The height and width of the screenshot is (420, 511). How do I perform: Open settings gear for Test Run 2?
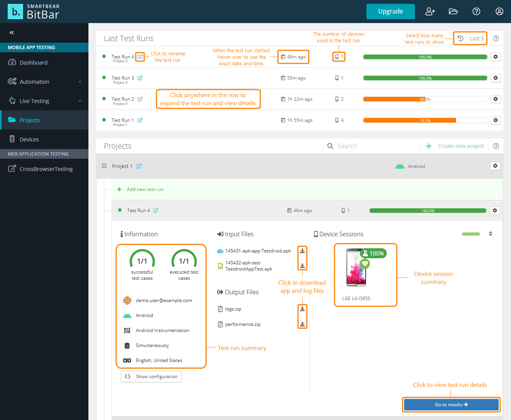tap(495, 99)
